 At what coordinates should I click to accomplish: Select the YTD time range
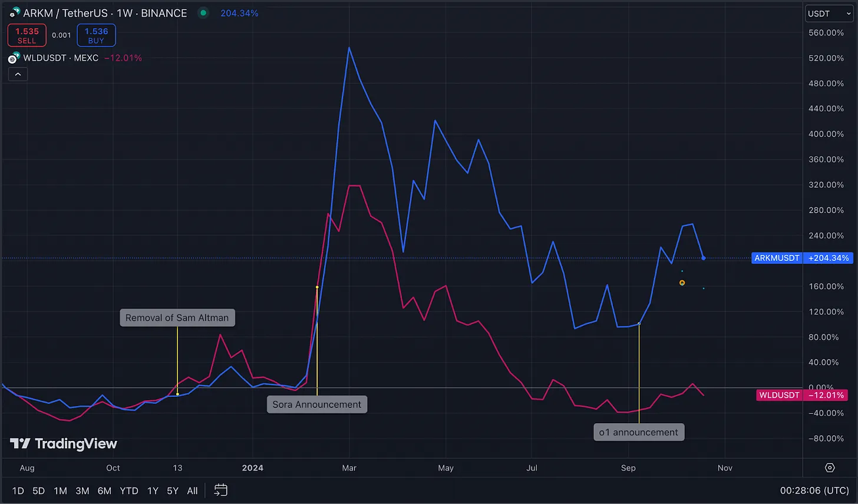point(129,490)
